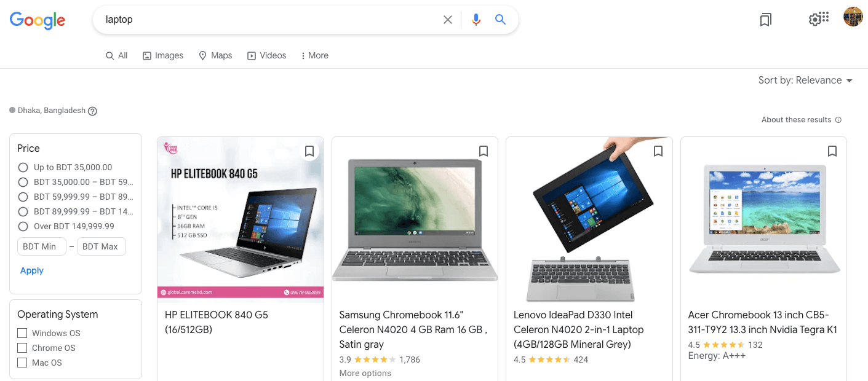The image size is (868, 381).
Task: Click More options under the Samsung Chromebook
Action: tap(364, 373)
